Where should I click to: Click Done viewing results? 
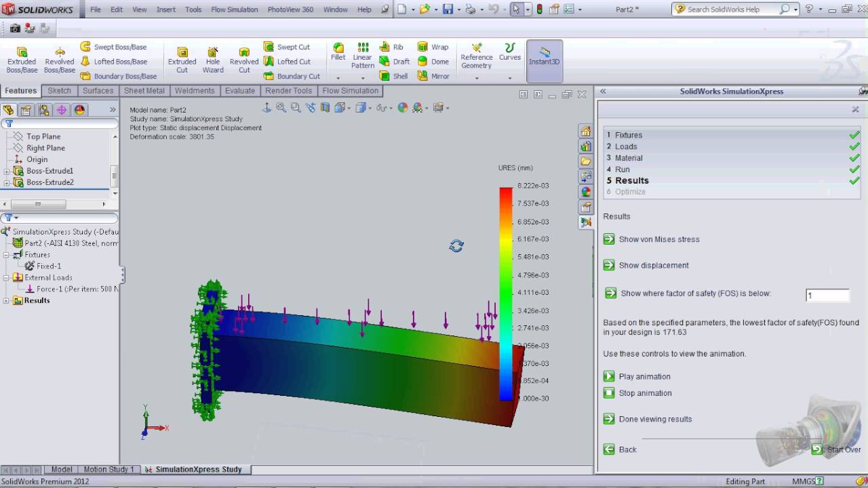tap(648, 419)
